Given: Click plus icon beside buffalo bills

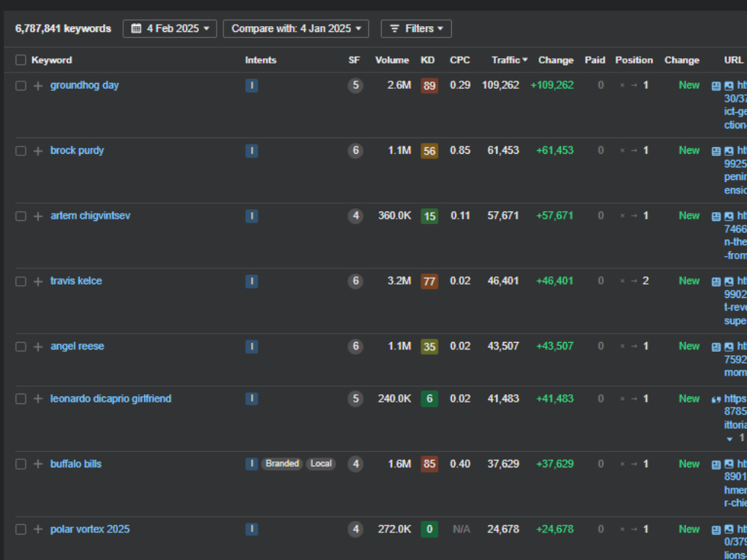Looking at the screenshot, I should pos(38,464).
